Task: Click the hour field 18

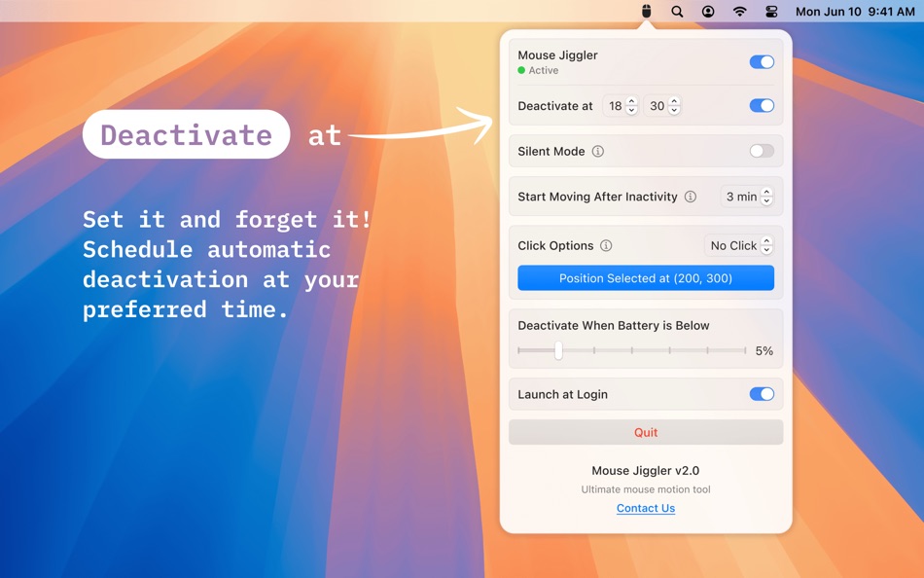Action: pyautogui.click(x=616, y=106)
